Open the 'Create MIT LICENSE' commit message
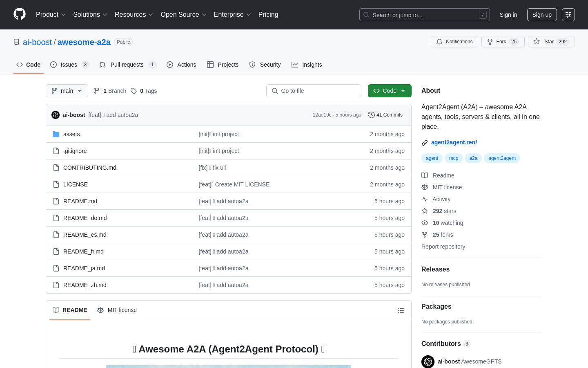Screen dimensions: 588x368 click(234, 184)
